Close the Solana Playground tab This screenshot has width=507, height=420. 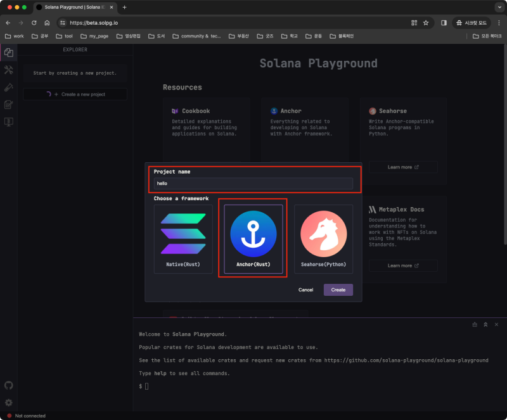(112, 7)
